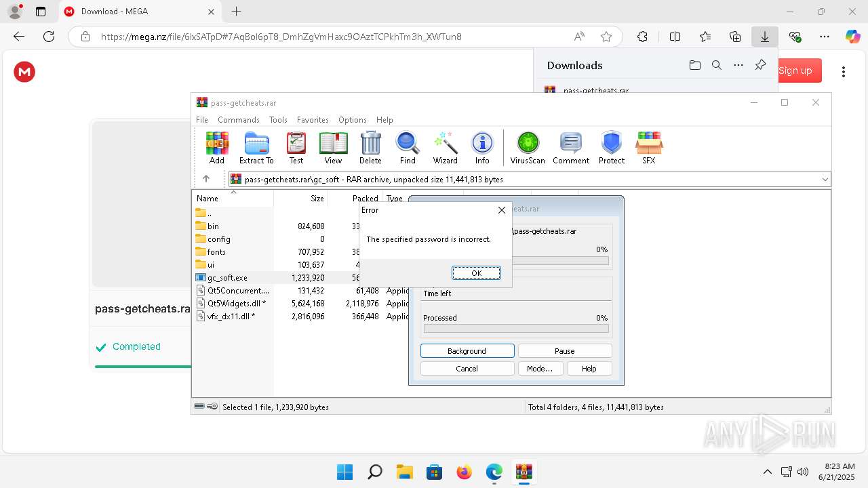Click the Edge address bar URL

tap(281, 37)
